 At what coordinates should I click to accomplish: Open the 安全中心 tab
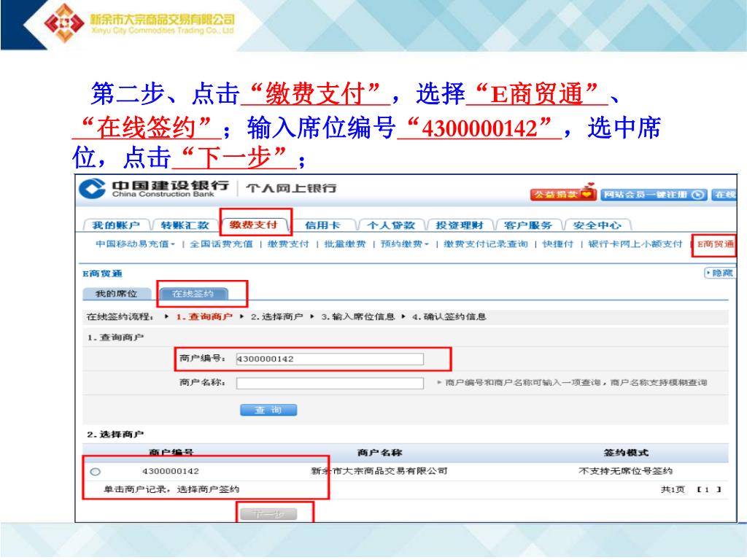[x=597, y=225]
